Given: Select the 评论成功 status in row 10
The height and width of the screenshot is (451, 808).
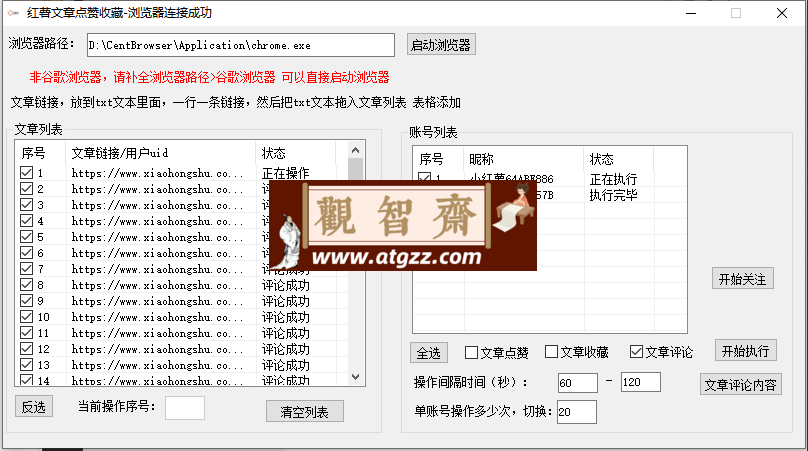Looking at the screenshot, I should pos(285,317).
